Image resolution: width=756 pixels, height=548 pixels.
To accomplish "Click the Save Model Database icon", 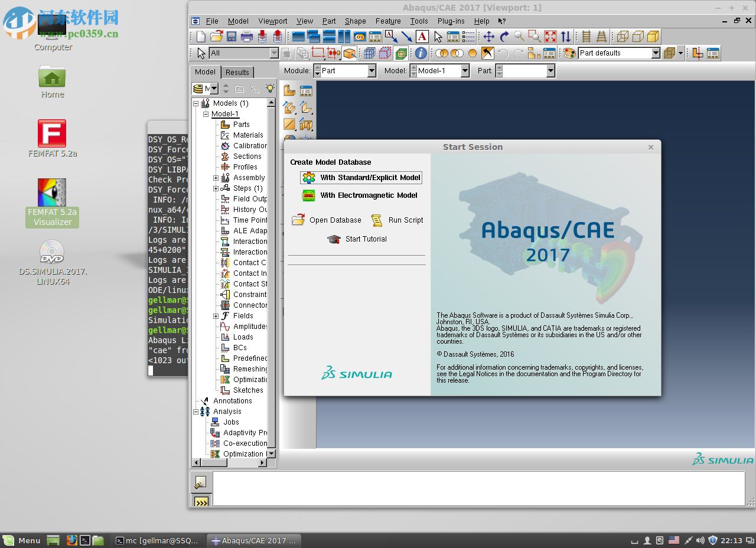I will coord(232,37).
